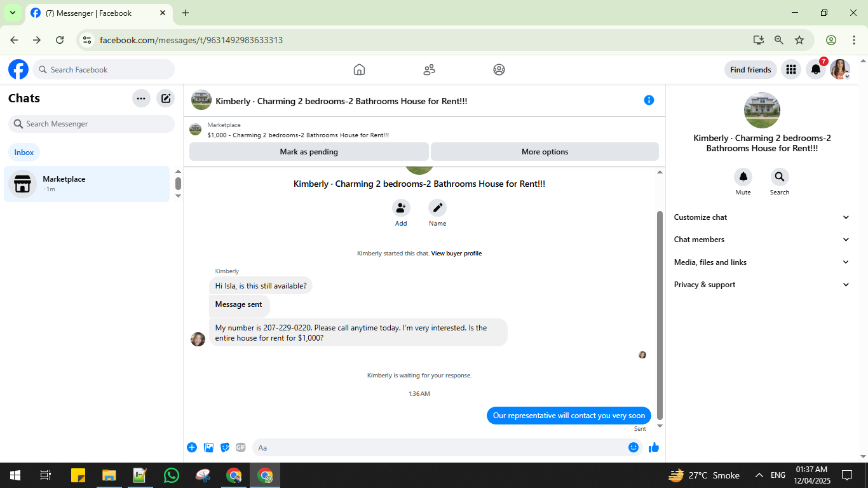The image size is (868, 488).
Task: Open the Friends icon in top navigation
Action: [429, 70]
